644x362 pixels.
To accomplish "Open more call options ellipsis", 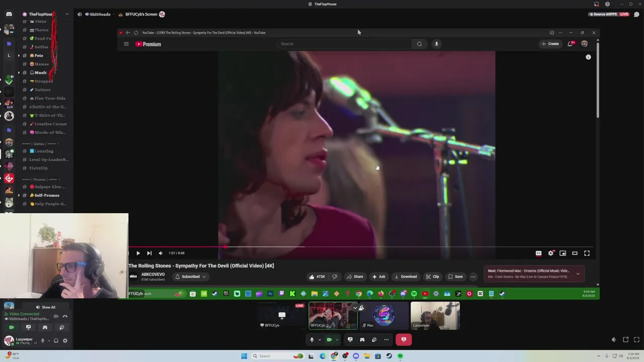I will (x=386, y=340).
